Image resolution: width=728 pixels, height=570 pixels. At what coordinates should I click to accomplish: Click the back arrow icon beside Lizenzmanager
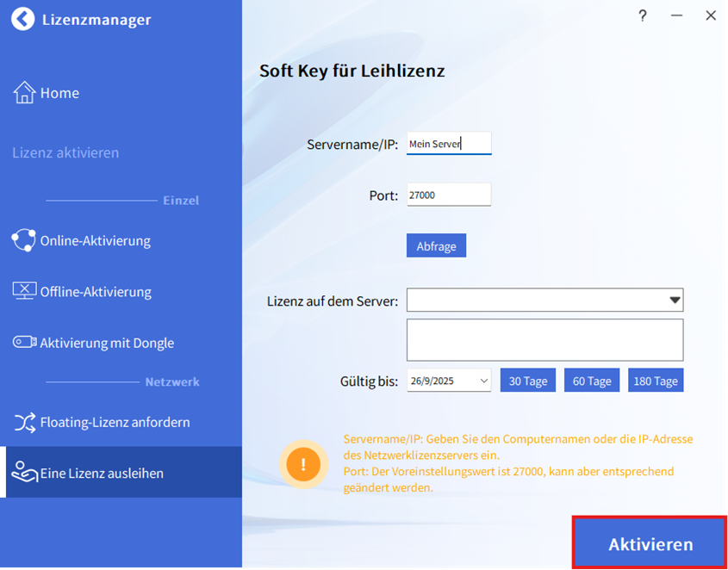24,19
